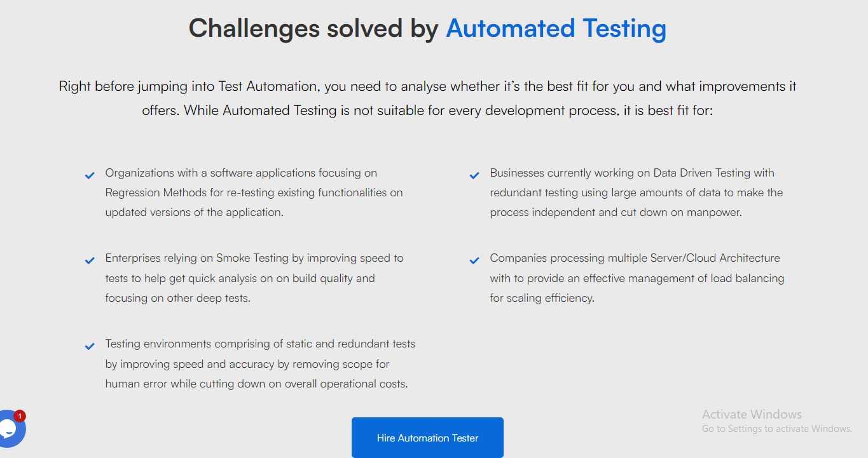Click the overall operational costs line

coord(256,384)
